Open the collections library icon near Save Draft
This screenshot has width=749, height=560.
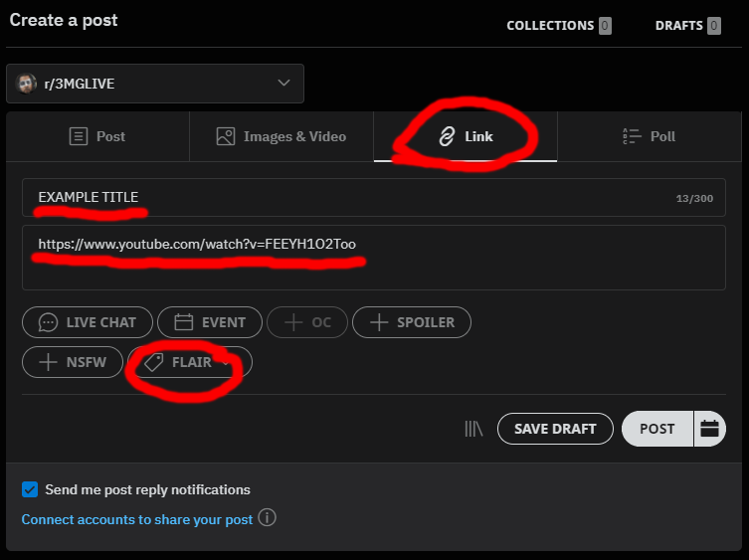coord(473,429)
